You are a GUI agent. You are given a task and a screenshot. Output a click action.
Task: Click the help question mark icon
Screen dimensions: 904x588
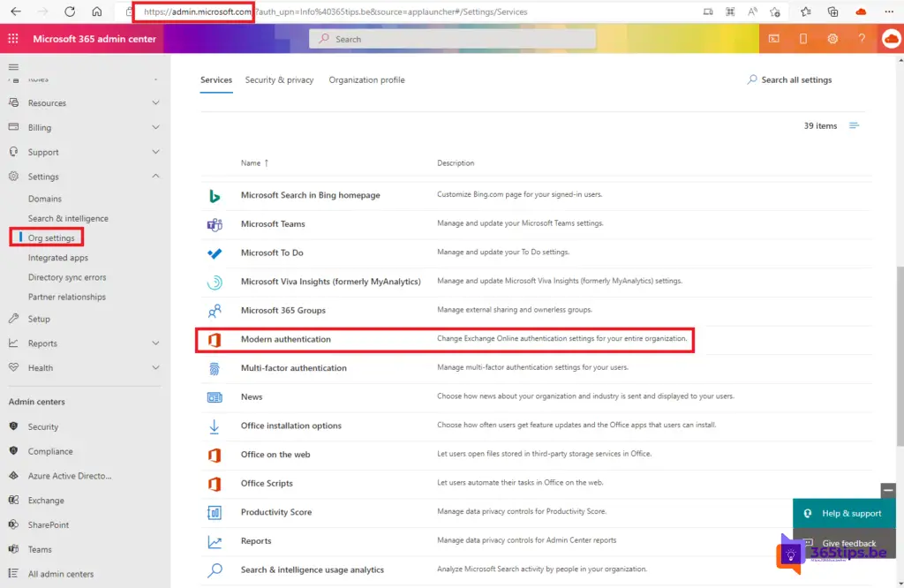click(862, 39)
